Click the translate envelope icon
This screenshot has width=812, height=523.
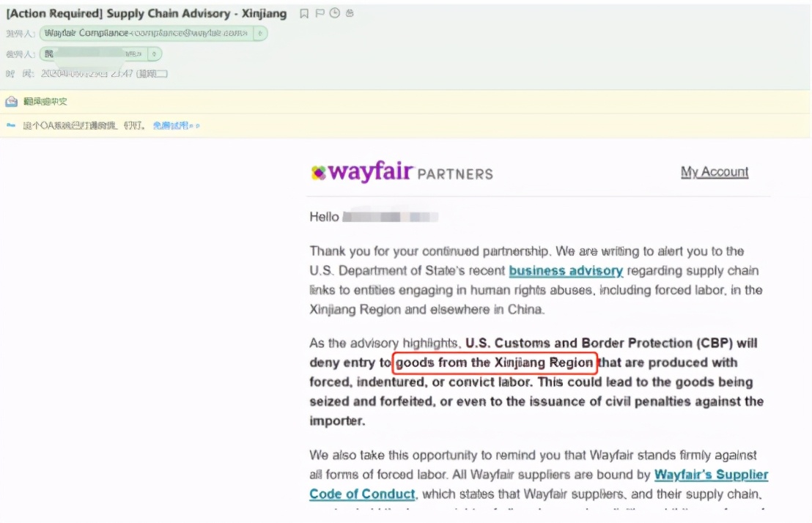11,101
